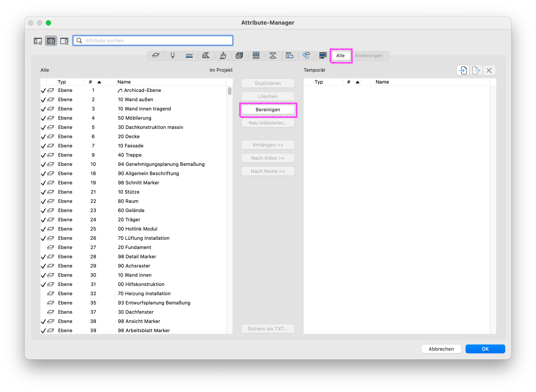Focus the Attribute suchen search field
The image size is (536, 392).
tap(153, 40)
